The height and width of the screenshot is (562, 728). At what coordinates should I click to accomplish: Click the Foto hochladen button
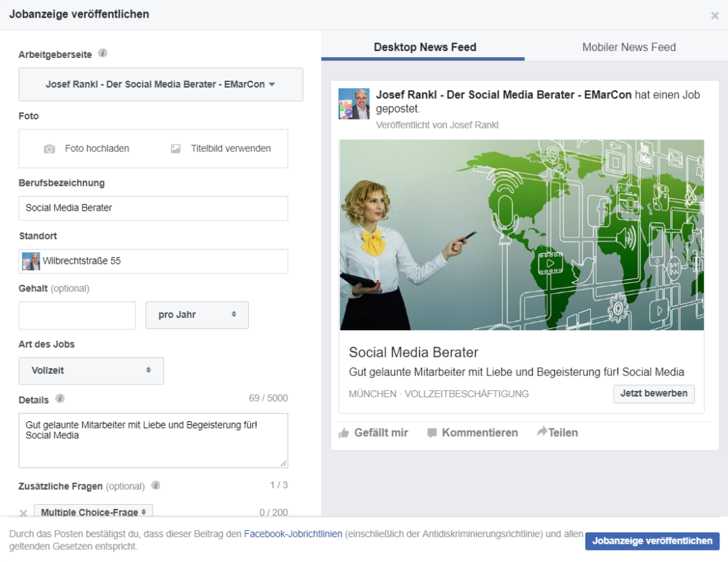(86, 148)
